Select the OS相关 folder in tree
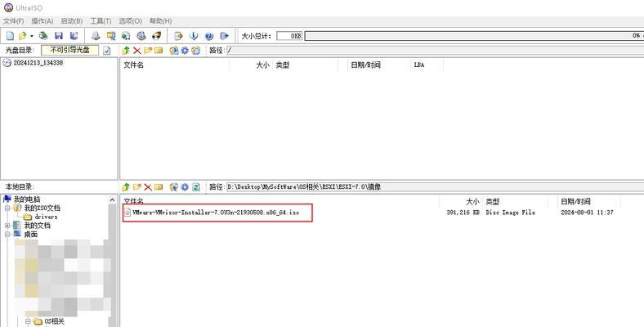This screenshot has height=327, width=644. (x=49, y=321)
